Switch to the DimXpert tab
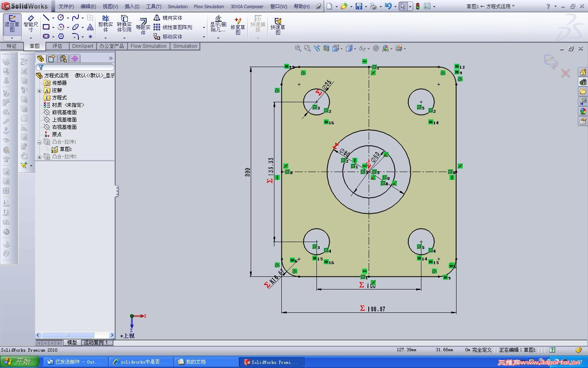 [82, 46]
